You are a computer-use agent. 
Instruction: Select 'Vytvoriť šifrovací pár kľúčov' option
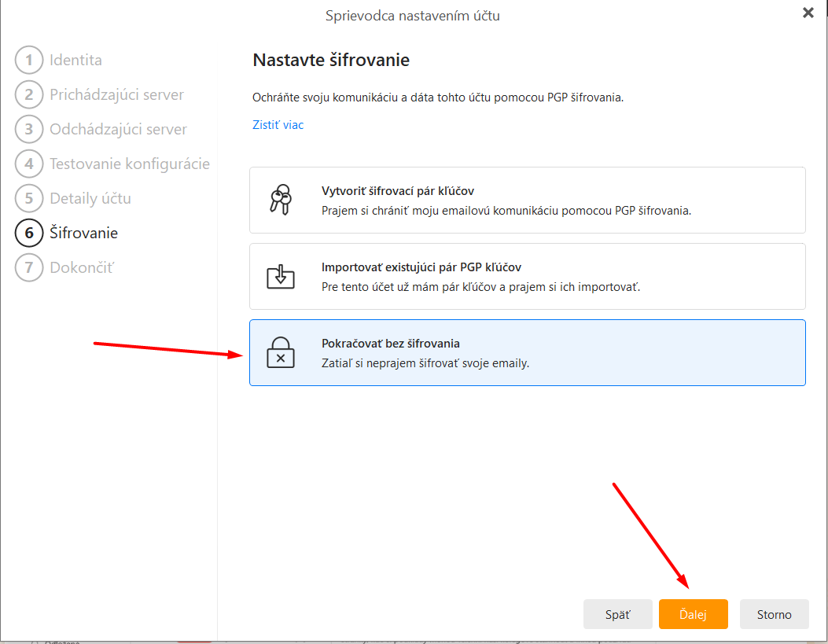(x=527, y=201)
